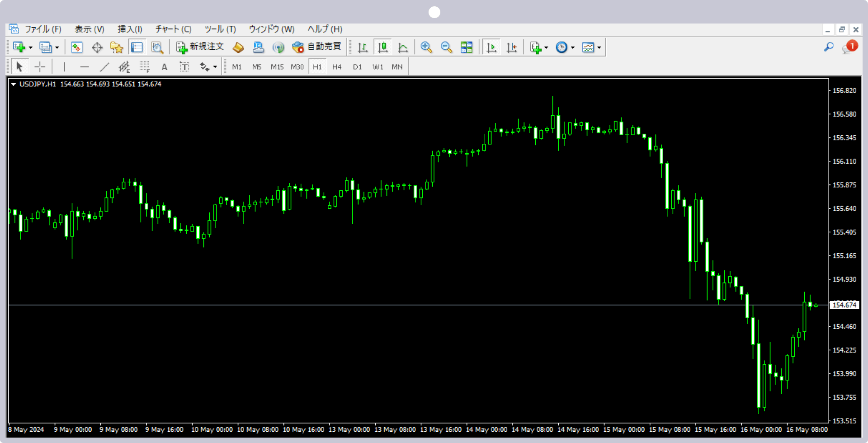868x443 pixels.
Task: Select the vertical line tool
Action: pos(64,67)
